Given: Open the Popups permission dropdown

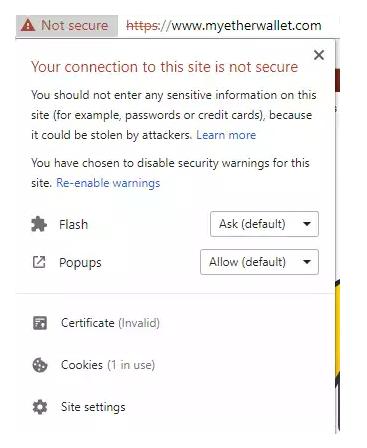Looking at the screenshot, I should [259, 262].
